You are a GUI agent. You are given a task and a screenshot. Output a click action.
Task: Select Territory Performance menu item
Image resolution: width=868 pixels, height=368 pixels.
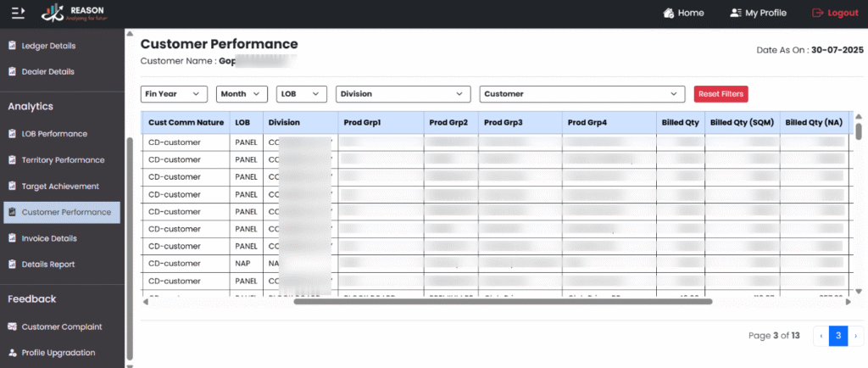63,160
